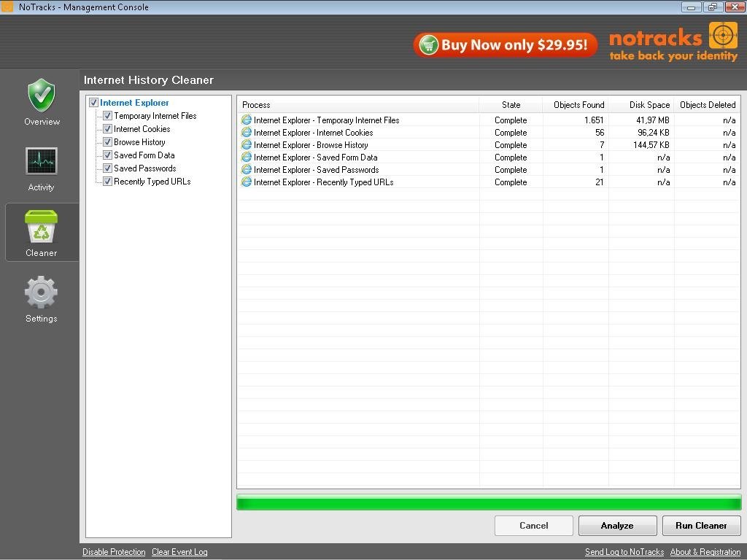Click the green analysis progress bar
747x560 pixels.
(x=489, y=502)
